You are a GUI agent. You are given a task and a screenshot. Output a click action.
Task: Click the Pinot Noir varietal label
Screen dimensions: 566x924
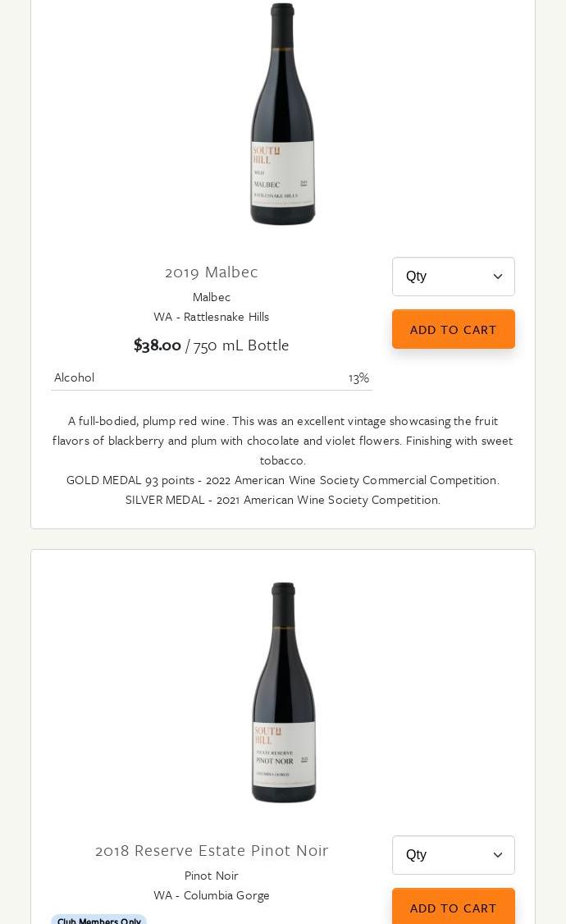pos(212,876)
